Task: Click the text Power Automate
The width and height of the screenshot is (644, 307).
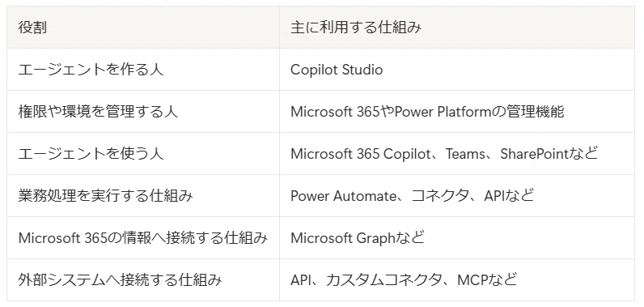Action: point(342,196)
